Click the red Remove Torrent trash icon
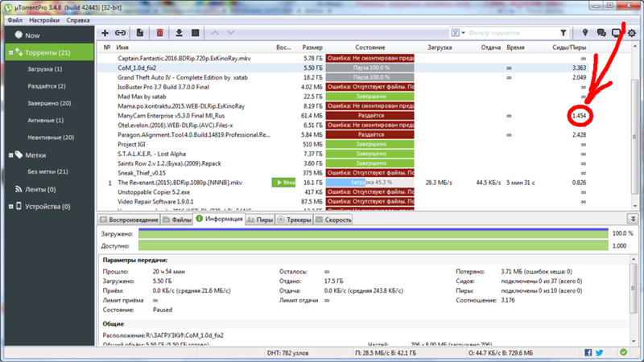This screenshot has height=362, width=644. tap(159, 33)
